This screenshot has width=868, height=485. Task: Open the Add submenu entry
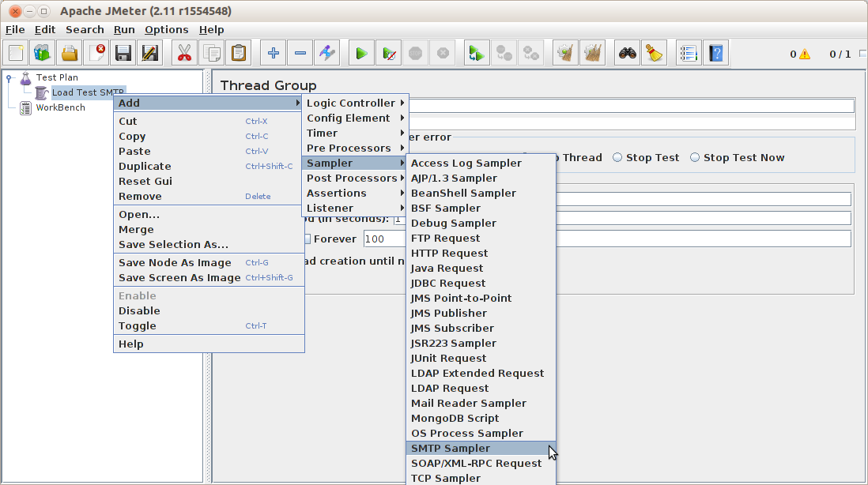click(209, 103)
